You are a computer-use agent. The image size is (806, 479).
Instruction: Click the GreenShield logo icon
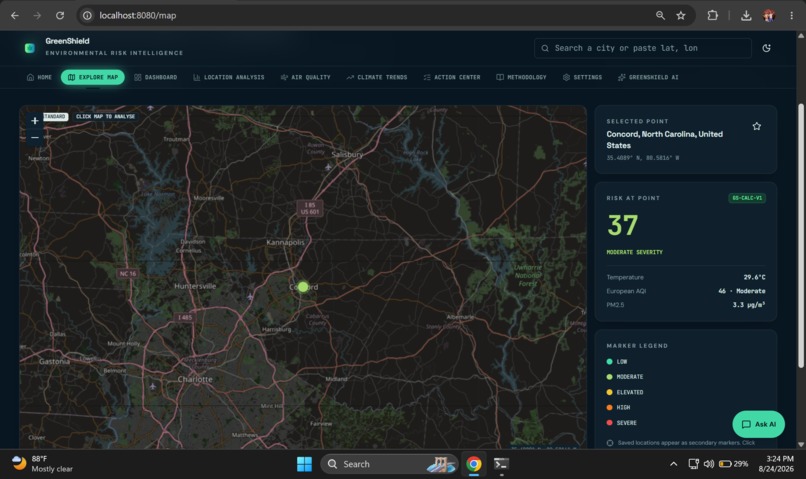pyautogui.click(x=30, y=48)
